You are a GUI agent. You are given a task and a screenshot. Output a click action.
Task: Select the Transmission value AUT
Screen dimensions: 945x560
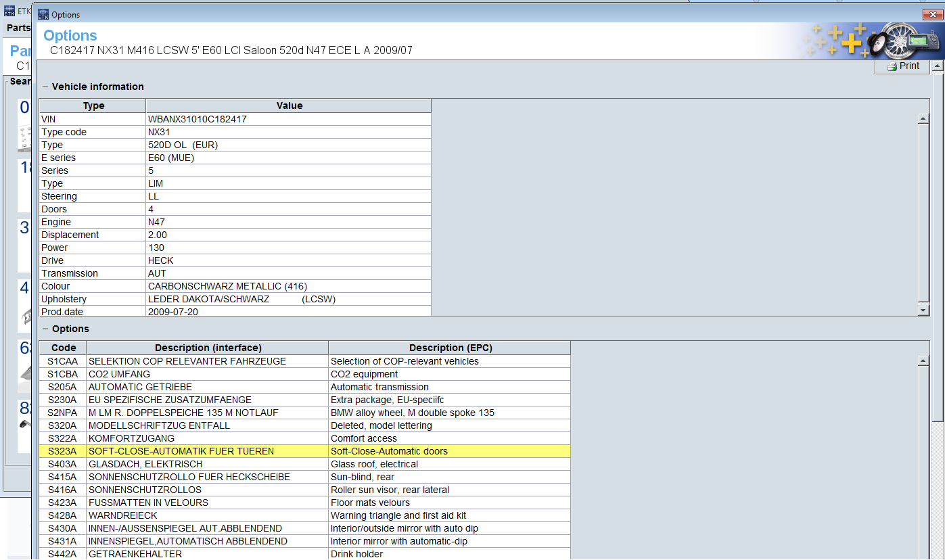[x=157, y=273]
